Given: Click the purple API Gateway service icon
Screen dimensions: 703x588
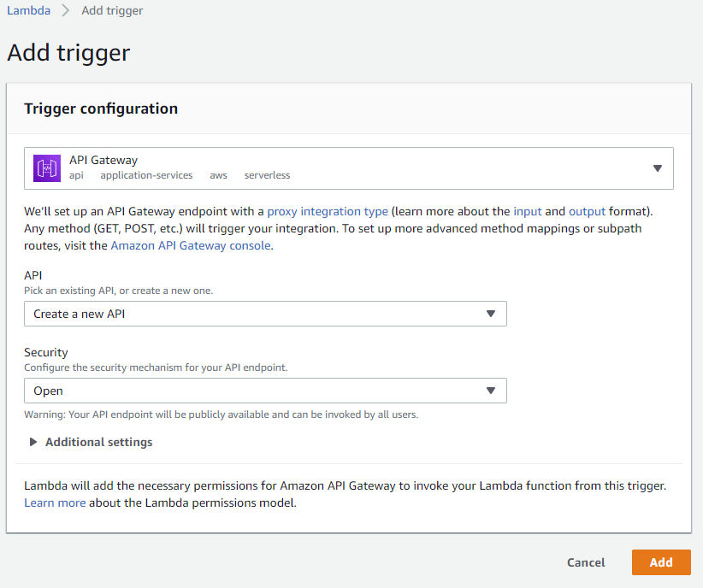Looking at the screenshot, I should click(x=47, y=168).
